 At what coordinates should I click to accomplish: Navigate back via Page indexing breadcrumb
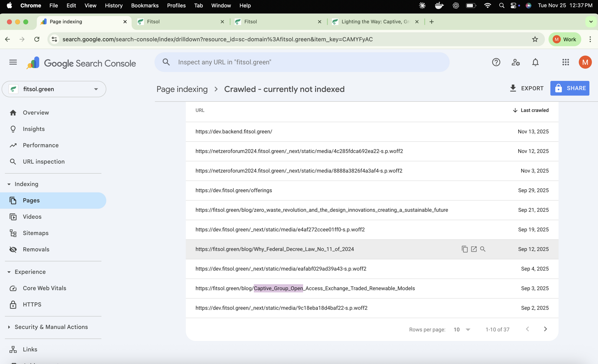pos(182,89)
